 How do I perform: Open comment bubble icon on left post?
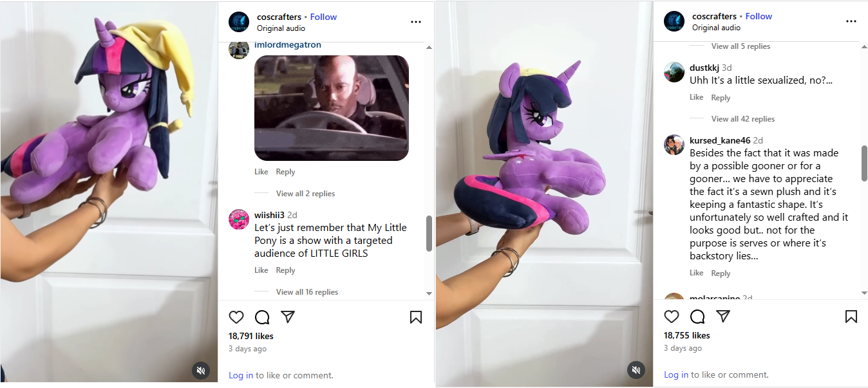pyautogui.click(x=262, y=317)
